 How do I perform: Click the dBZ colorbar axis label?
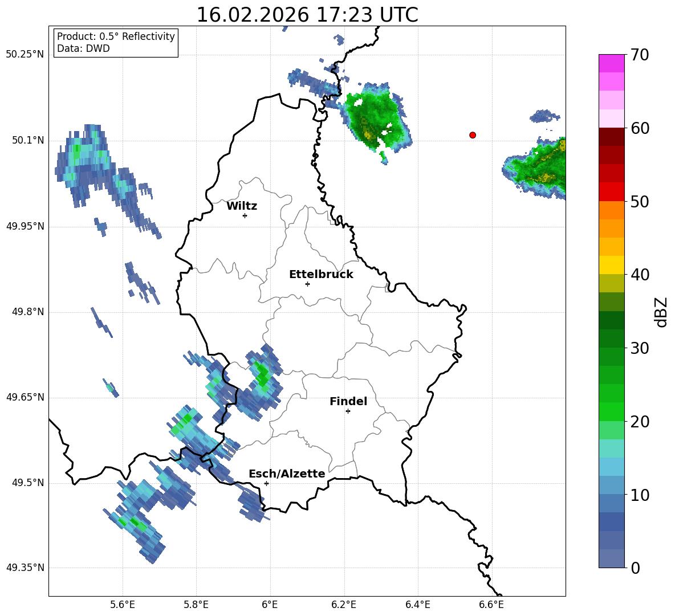661,312
